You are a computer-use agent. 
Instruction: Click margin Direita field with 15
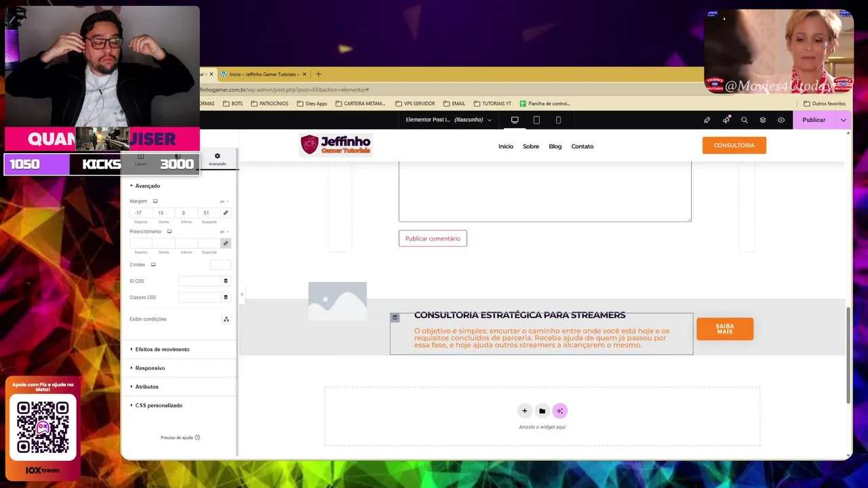(x=163, y=213)
